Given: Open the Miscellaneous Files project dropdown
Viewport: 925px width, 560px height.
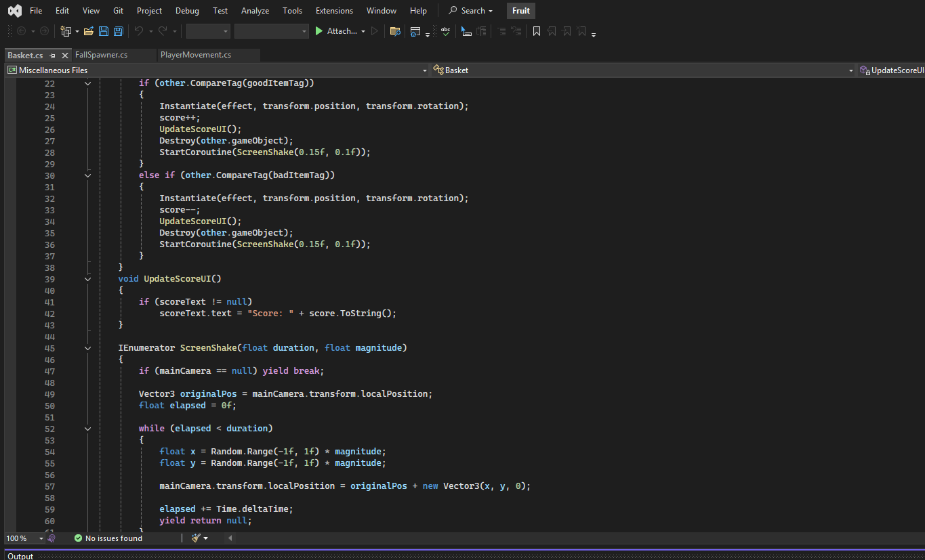Looking at the screenshot, I should click(x=424, y=70).
